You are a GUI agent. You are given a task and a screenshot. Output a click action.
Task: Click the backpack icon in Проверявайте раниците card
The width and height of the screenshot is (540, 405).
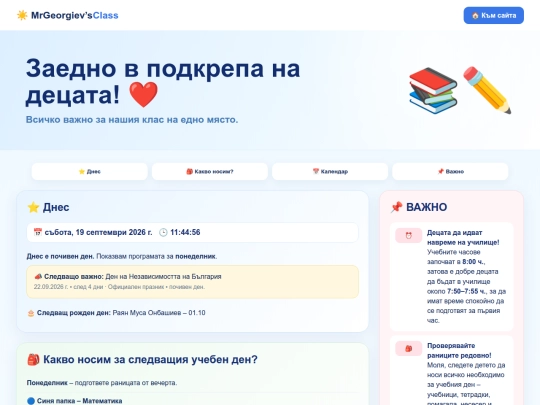coord(409,349)
